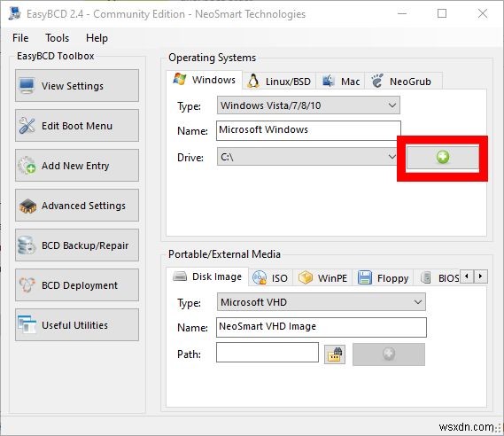
Task: Click the EasyBCD title bar app icon
Action: [15, 13]
